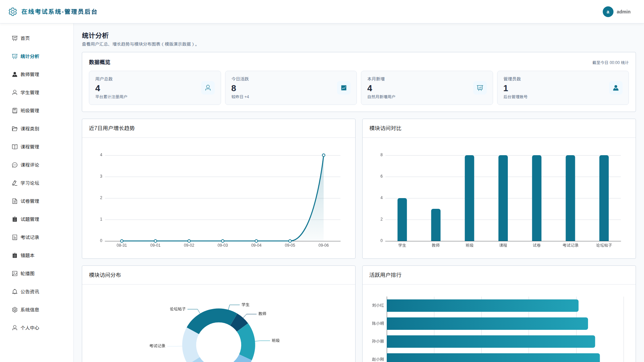Click the 班级管理 sidebar icon
The image size is (644, 362).
click(x=15, y=111)
